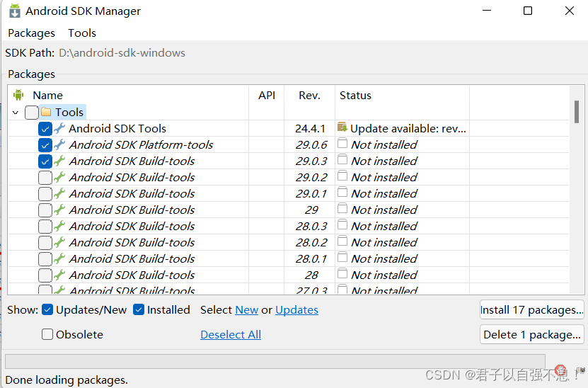Image resolution: width=588 pixels, height=388 pixels.
Task: Click revision 29.0.6 cell
Action: pos(311,145)
